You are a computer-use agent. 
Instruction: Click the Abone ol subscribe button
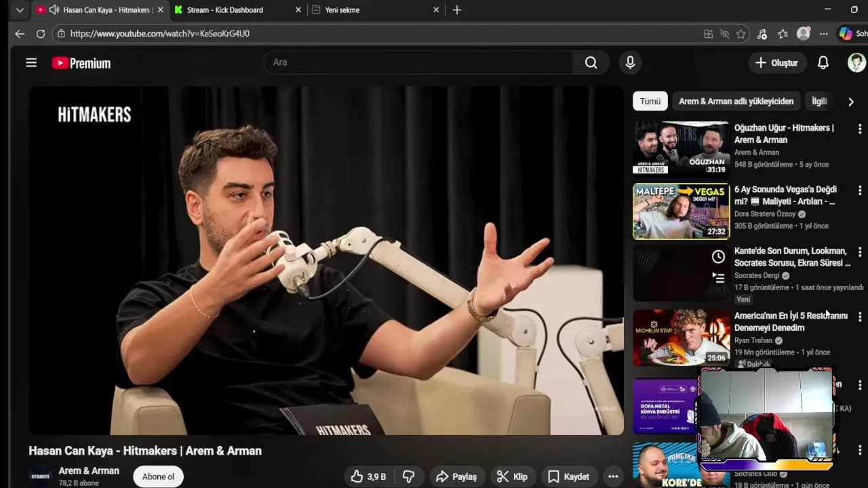tap(158, 476)
